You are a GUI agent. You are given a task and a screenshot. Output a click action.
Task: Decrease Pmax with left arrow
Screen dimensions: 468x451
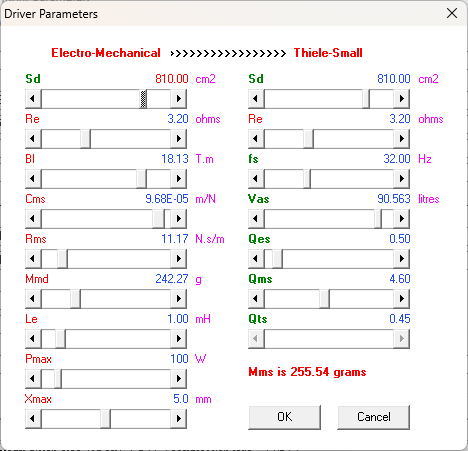[x=33, y=379]
